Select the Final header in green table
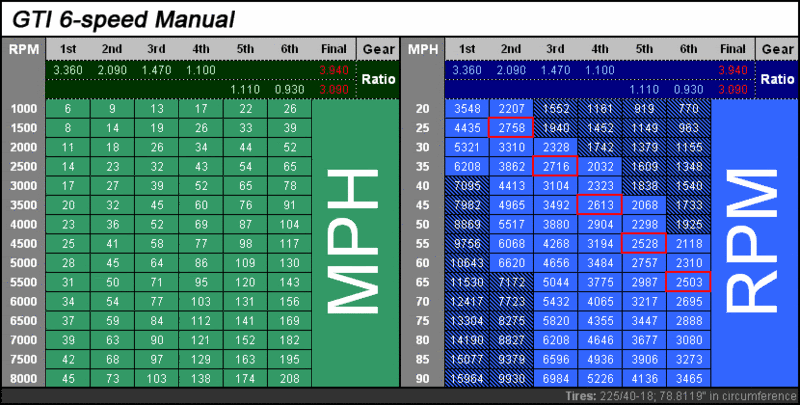Image resolution: width=800 pixels, height=405 pixels. (334, 49)
